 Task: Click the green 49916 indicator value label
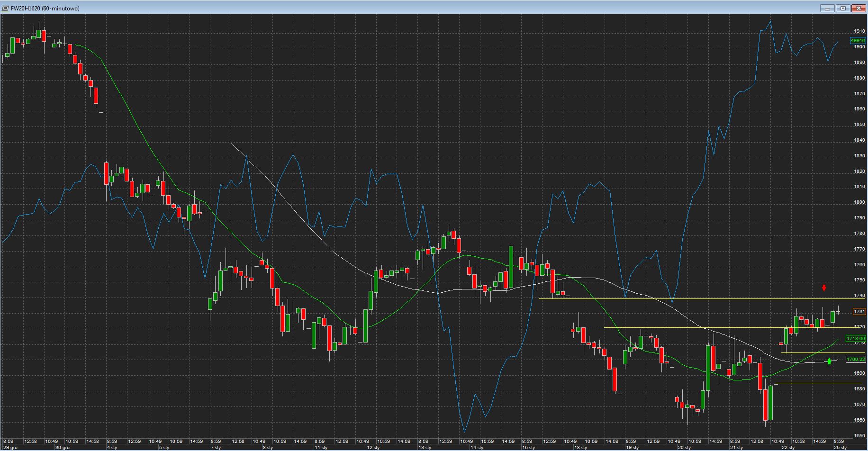tap(858, 41)
